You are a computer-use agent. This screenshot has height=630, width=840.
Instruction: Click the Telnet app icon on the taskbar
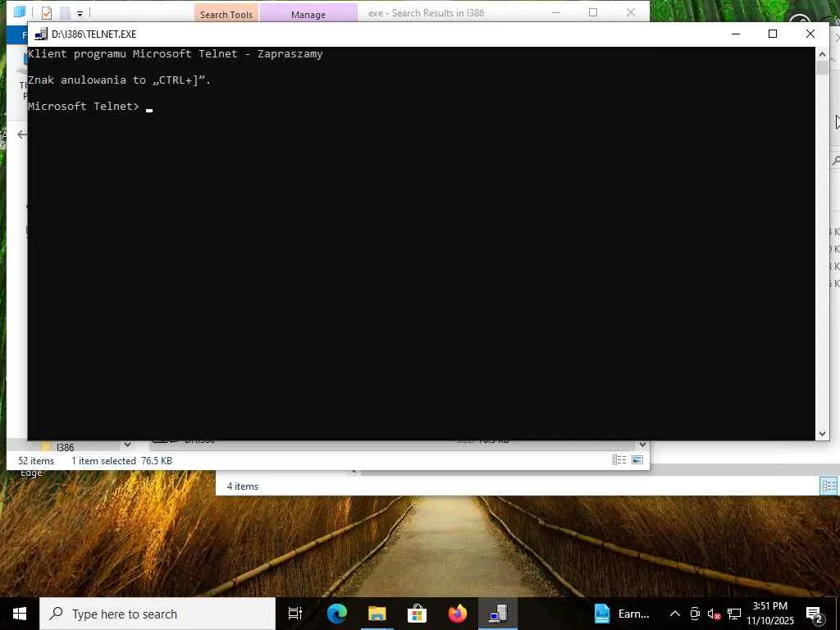(498, 614)
